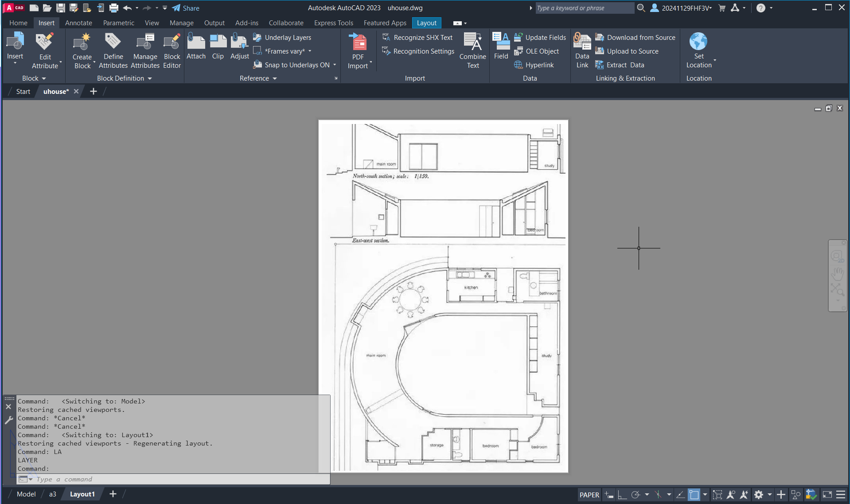Screen dimensions: 850x504
Task: Launch the Create Block tool
Action: point(82,50)
